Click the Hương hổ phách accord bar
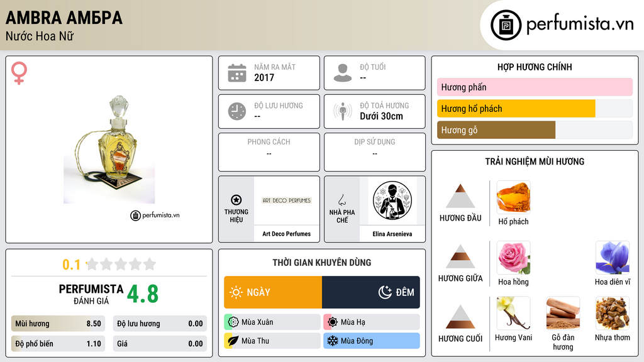Screen dimensions: 644x362 [535, 108]
